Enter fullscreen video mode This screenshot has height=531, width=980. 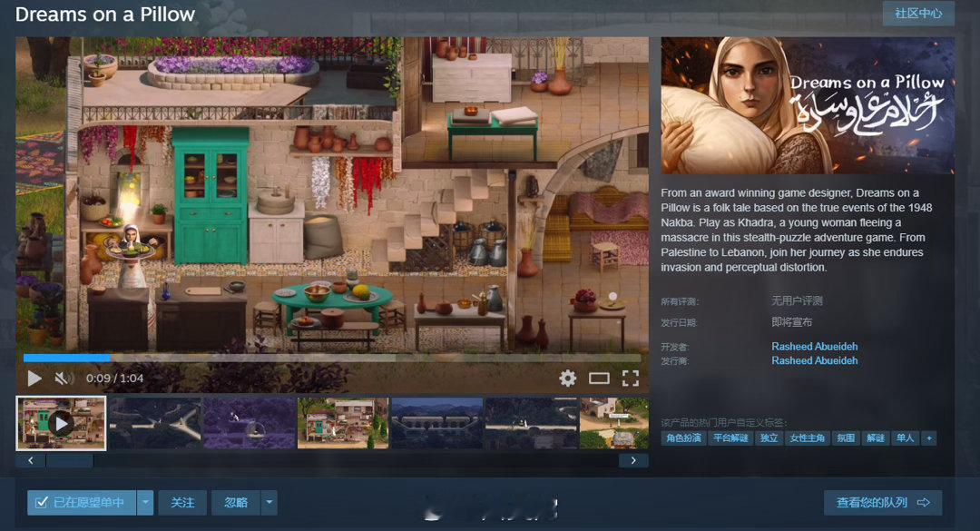pyautogui.click(x=631, y=378)
